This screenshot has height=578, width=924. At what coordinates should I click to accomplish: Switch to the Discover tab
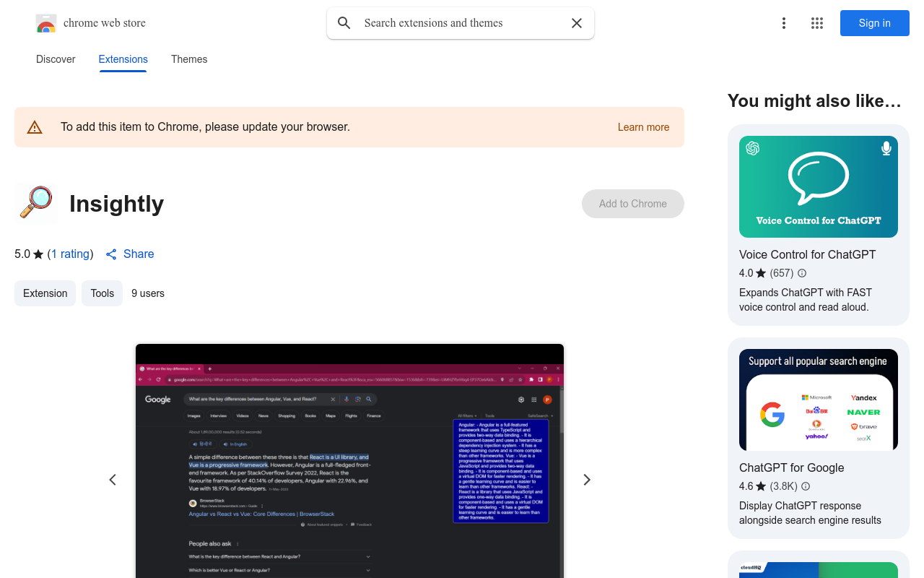(56, 59)
